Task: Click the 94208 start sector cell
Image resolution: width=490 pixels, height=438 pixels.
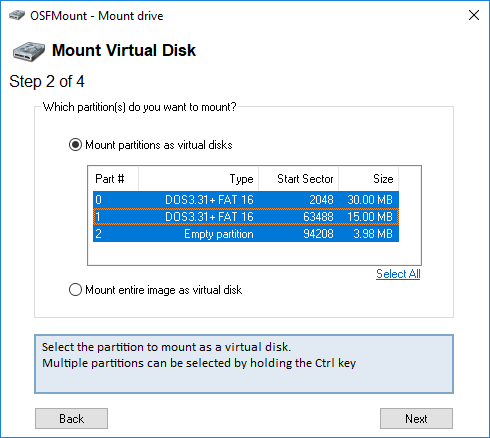Action: [x=318, y=234]
